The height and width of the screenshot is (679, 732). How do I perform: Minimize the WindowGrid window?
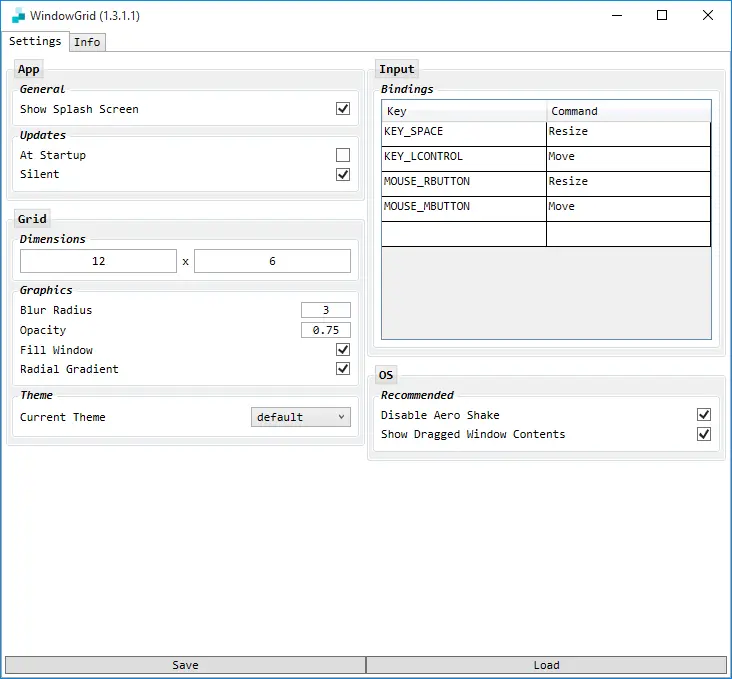(617, 15)
